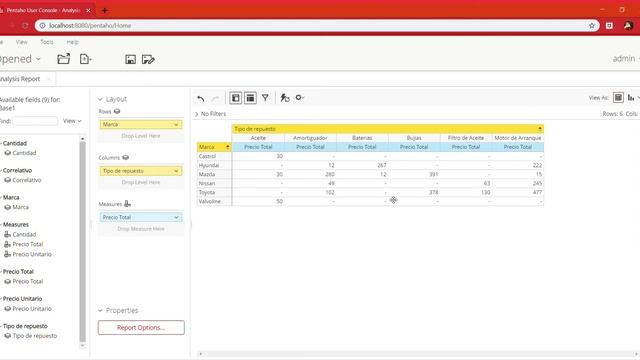Select the Pentaho User Console browser tab

pyautogui.click(x=42, y=10)
